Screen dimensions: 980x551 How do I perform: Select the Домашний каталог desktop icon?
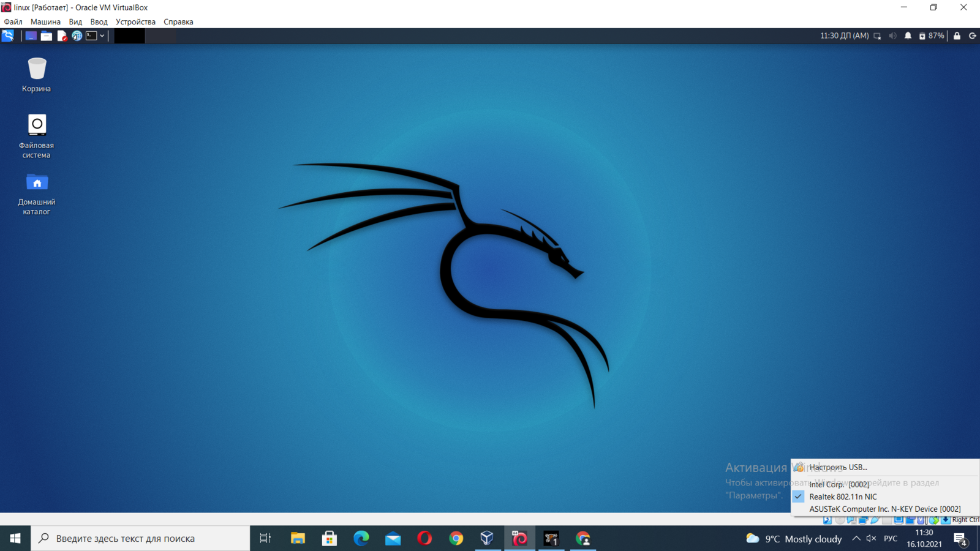tap(37, 193)
